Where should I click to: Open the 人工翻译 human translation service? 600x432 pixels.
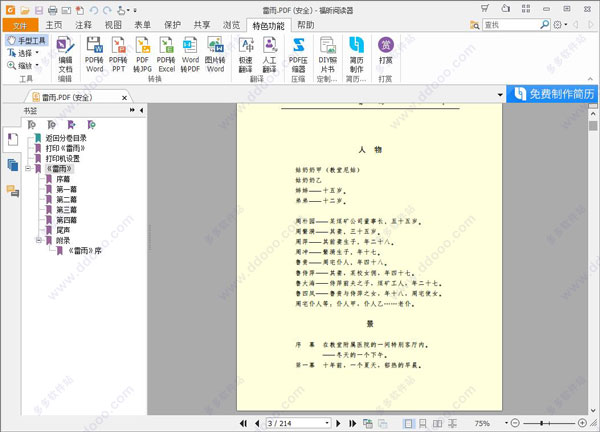tap(269, 55)
